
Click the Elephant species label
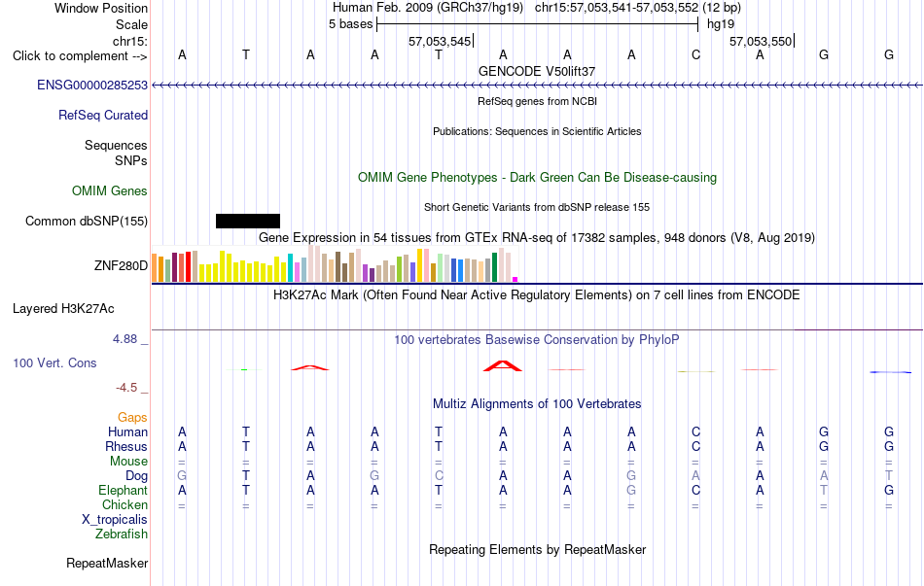(x=124, y=490)
